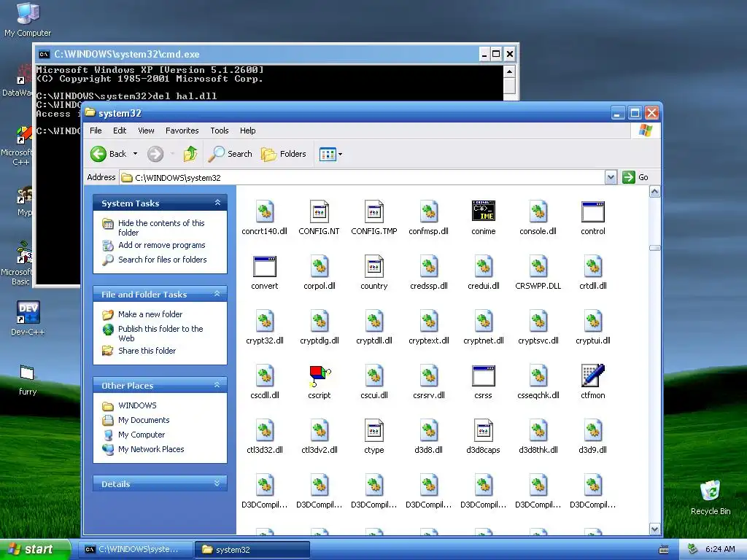Click the Forward arrow toolbar icon
747x560 pixels.
(155, 154)
